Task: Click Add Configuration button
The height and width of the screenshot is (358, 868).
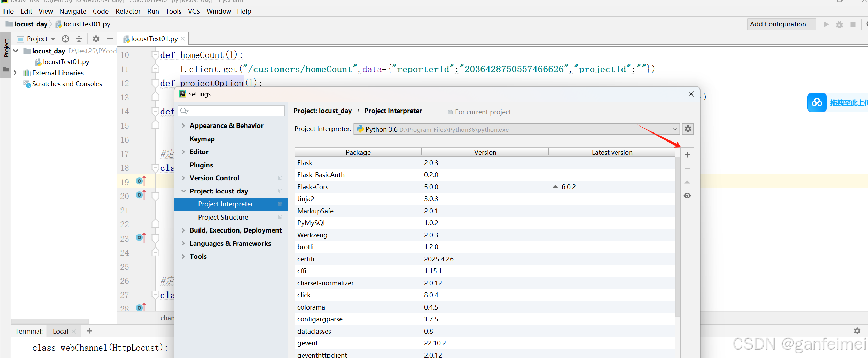Action: tap(781, 24)
